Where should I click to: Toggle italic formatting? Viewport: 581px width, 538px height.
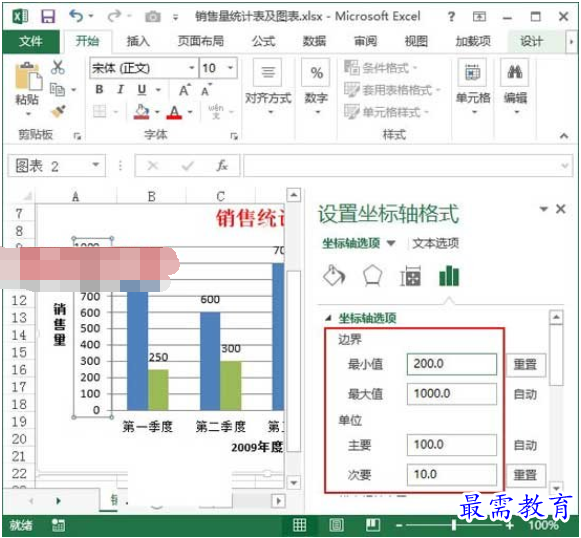120,89
